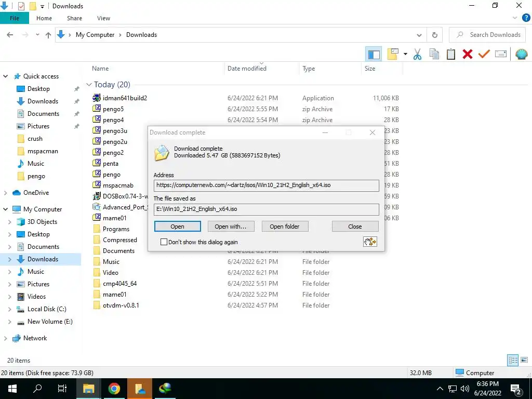Expand the Network tree node
The image size is (532, 399).
(5, 338)
